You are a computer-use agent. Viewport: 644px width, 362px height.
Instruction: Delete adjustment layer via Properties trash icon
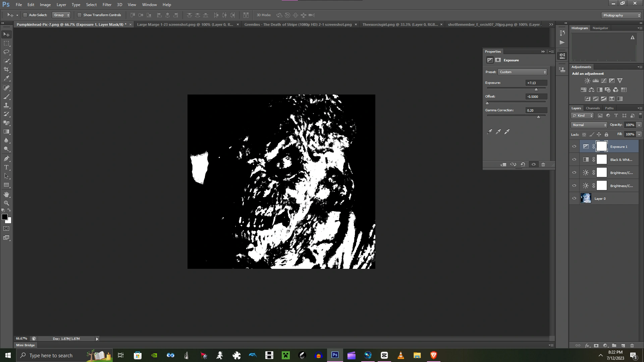[x=543, y=164]
